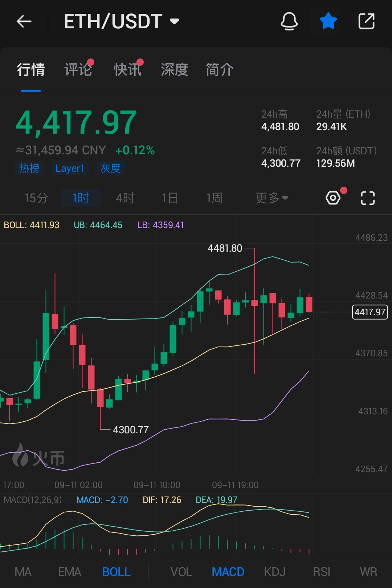
Task: Enable the WR sub-indicator
Action: pyautogui.click(x=368, y=572)
